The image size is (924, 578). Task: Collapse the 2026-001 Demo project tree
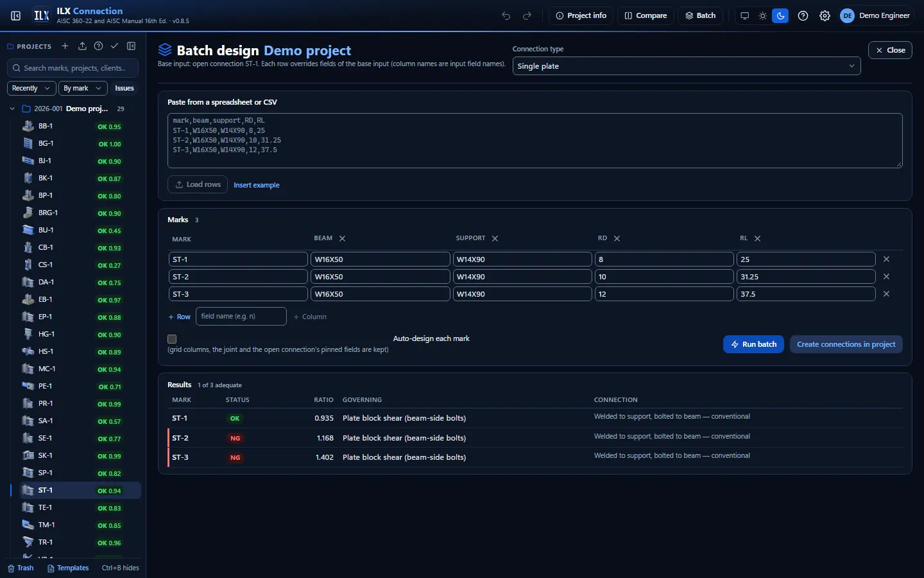coord(12,109)
